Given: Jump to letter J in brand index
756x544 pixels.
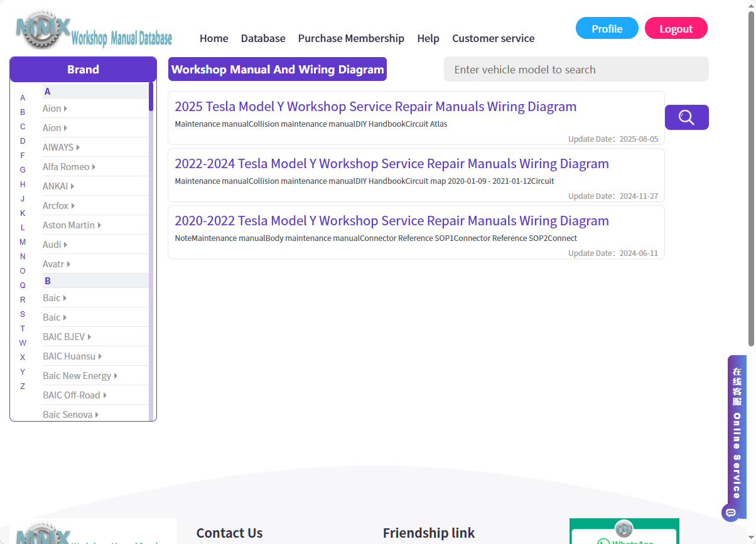Looking at the screenshot, I should click(x=23, y=199).
